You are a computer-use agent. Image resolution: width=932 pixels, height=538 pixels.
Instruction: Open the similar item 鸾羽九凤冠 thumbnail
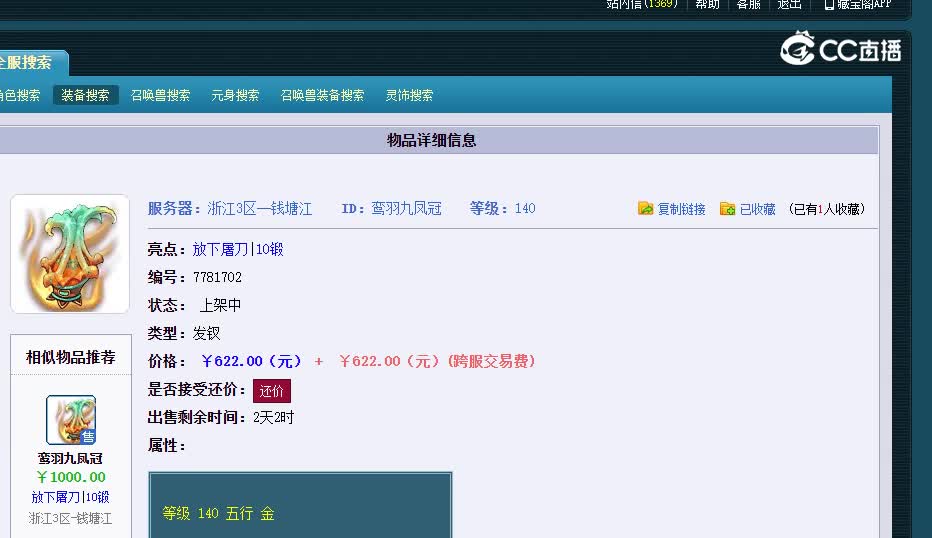71,420
